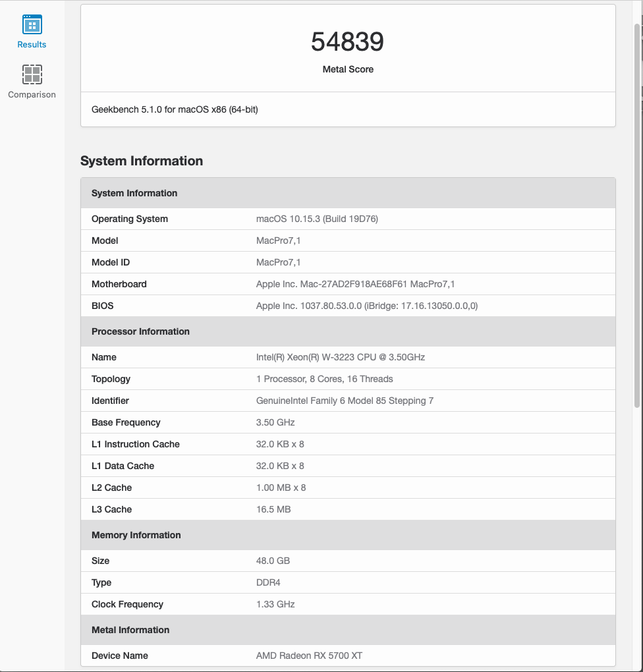This screenshot has height=672, width=643.
Task: Select the 'L2 Cache' row label
Action: tap(111, 488)
